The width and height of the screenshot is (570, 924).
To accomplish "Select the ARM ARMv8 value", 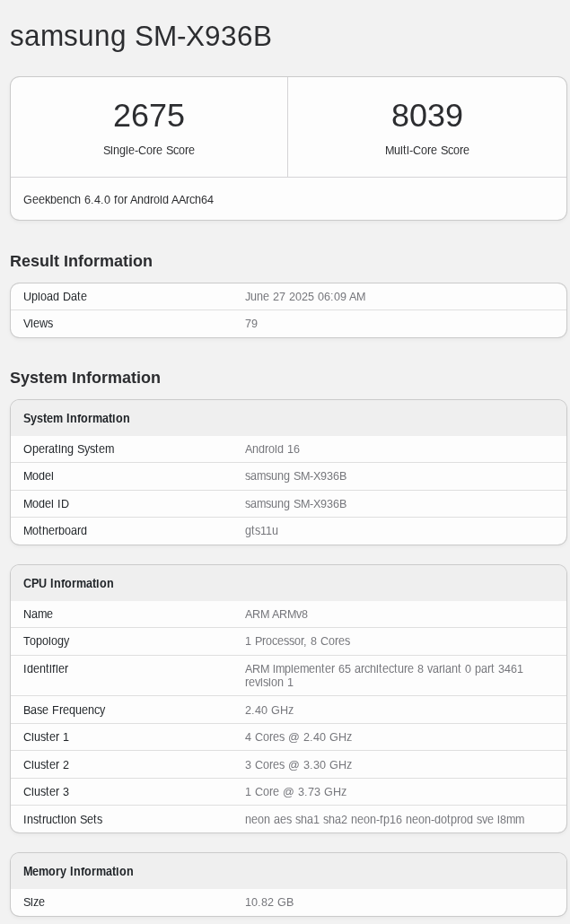I will (x=276, y=614).
